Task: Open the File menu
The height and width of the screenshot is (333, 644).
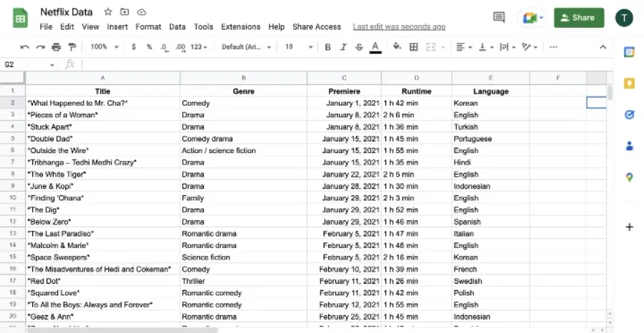Action: coord(46,26)
